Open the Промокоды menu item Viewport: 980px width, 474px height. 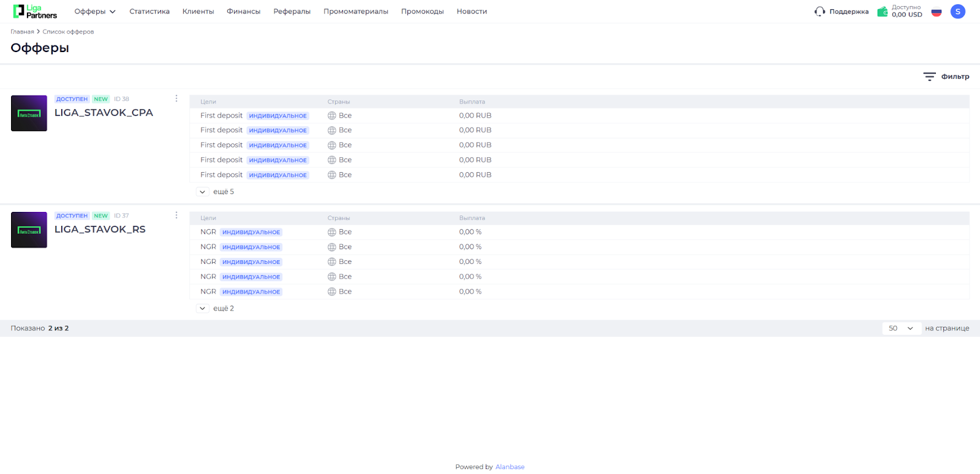coord(423,11)
